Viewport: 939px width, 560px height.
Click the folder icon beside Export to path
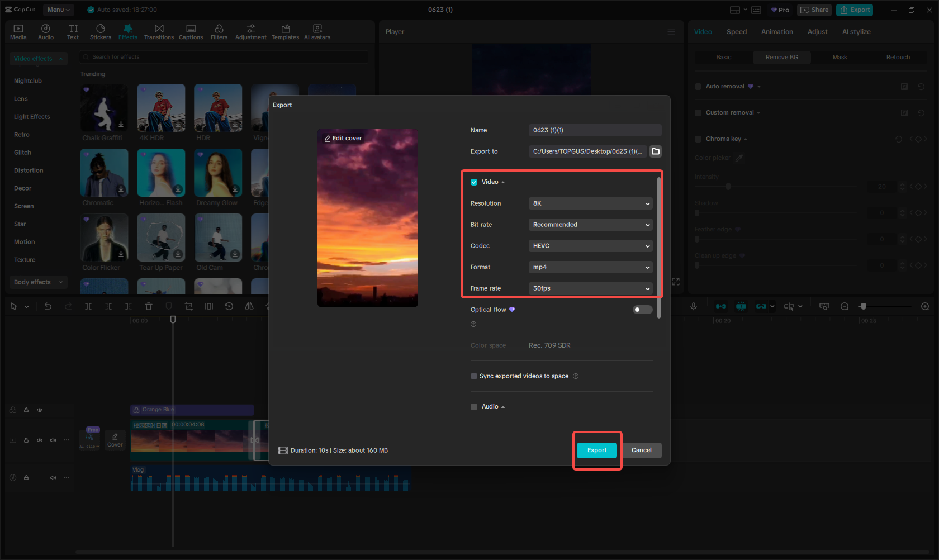(656, 151)
